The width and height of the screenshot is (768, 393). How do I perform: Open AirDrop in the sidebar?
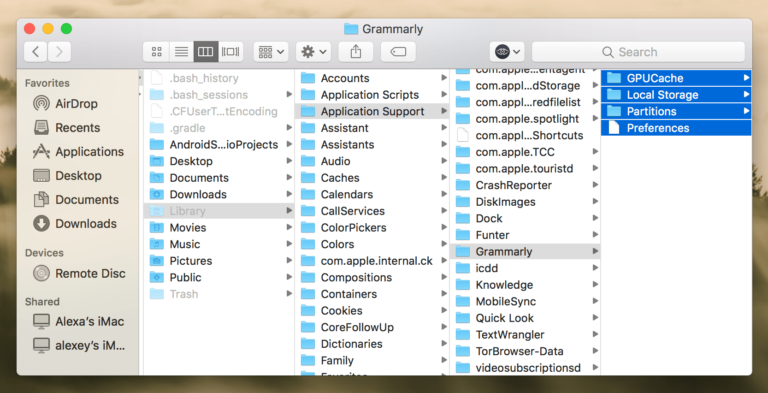[x=76, y=104]
